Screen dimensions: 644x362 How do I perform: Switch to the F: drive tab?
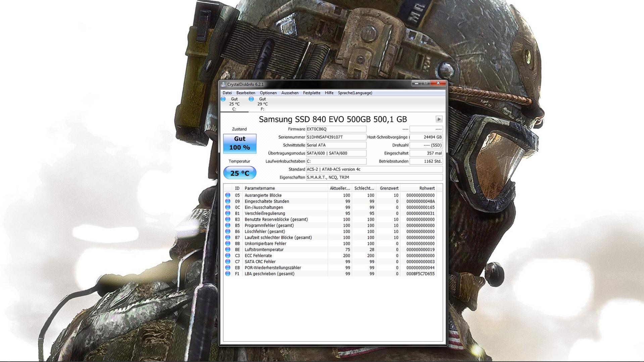[262, 104]
